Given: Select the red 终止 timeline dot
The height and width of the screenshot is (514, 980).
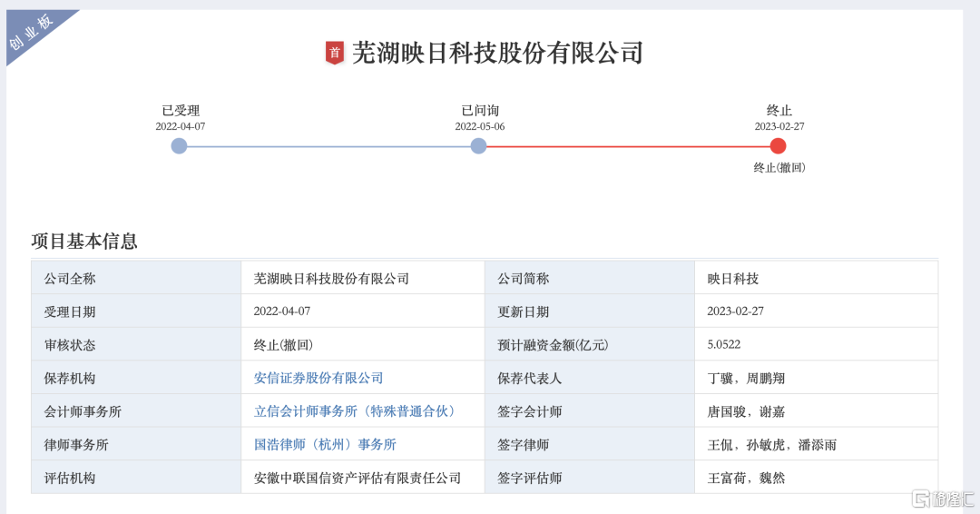Looking at the screenshot, I should coord(779,146).
